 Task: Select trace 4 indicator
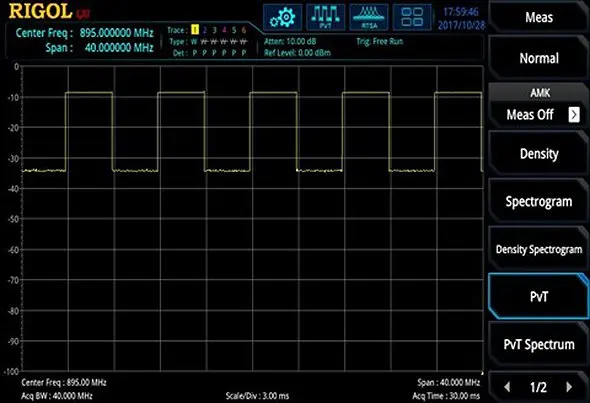click(224, 30)
